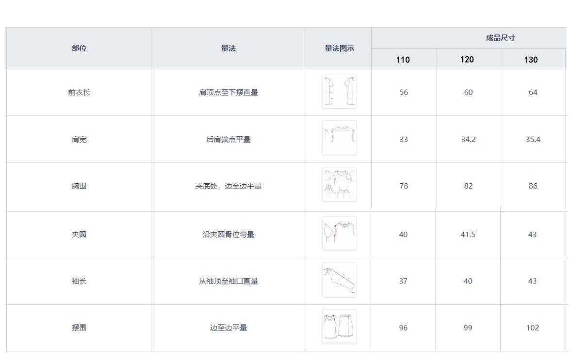
Task: Open the 肩宽 measurement diagram thumbnail
Action: click(x=339, y=138)
